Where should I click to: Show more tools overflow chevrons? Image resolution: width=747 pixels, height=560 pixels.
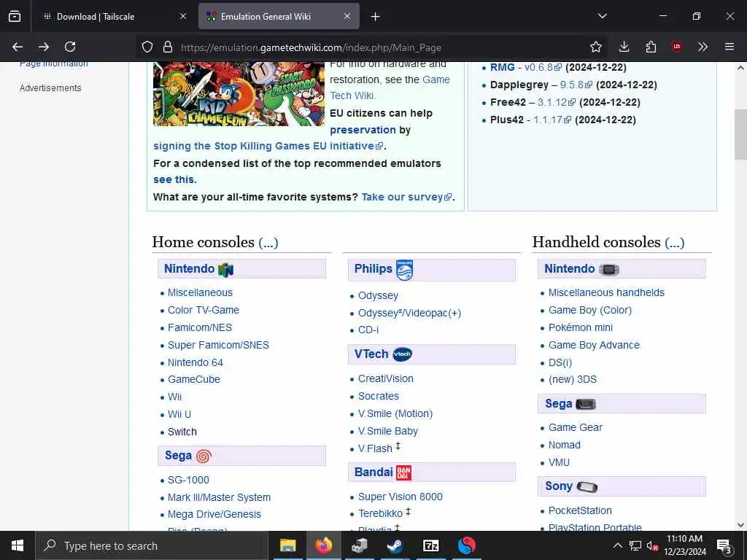pyautogui.click(x=703, y=47)
